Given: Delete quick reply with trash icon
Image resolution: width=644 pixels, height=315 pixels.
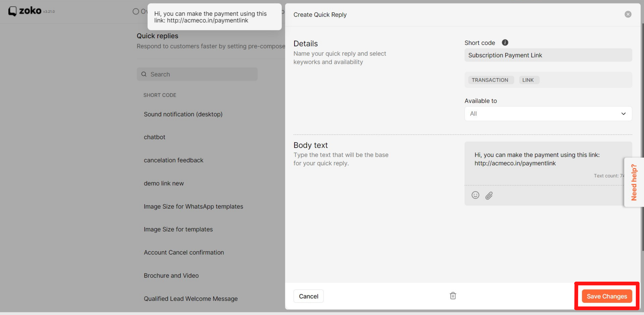Looking at the screenshot, I should 453,296.
